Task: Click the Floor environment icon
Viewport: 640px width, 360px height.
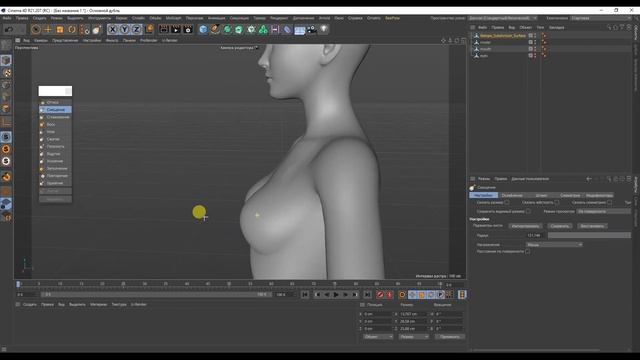Action: [x=300, y=29]
